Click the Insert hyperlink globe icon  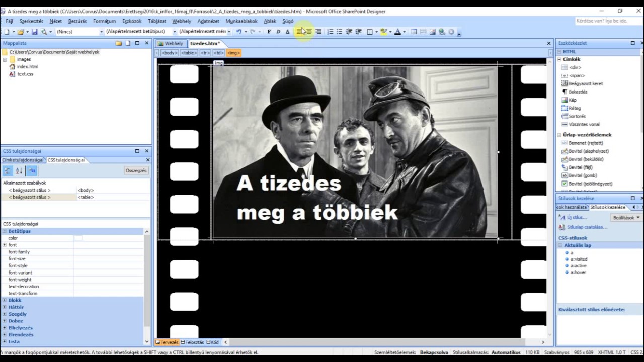[x=442, y=32]
